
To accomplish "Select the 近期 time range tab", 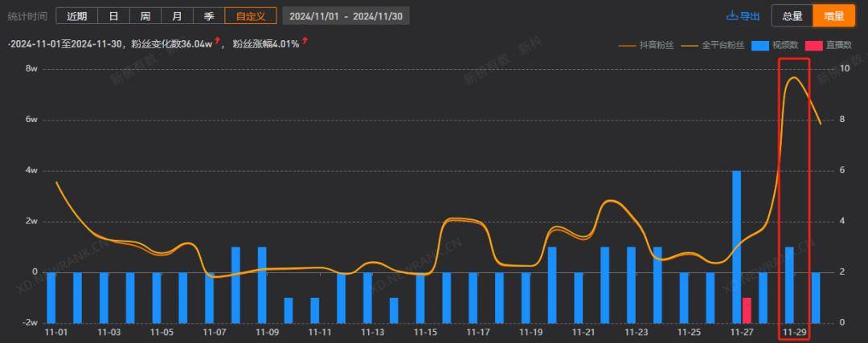I will [x=77, y=16].
